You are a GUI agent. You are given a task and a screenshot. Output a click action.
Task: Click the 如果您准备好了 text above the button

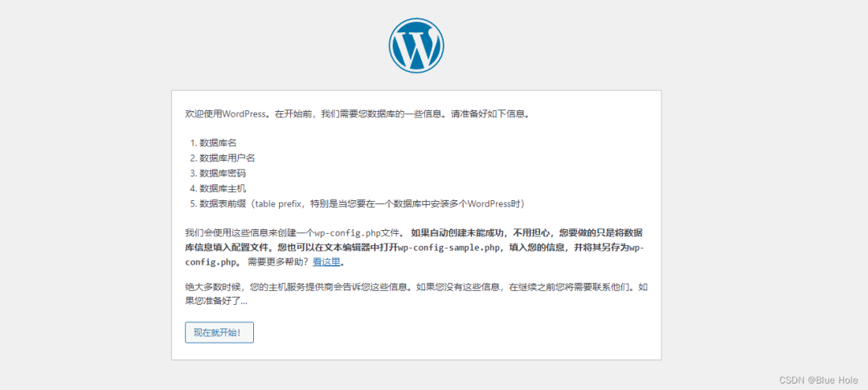click(216, 301)
